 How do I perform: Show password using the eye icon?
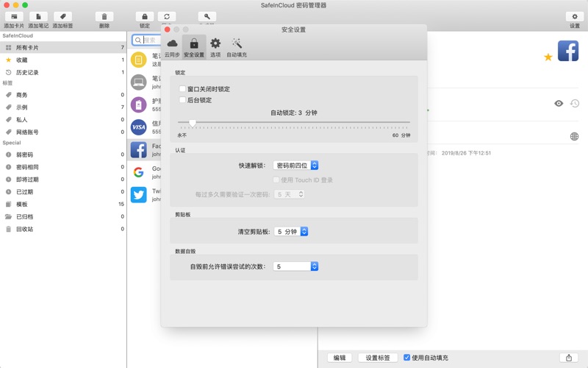point(559,104)
